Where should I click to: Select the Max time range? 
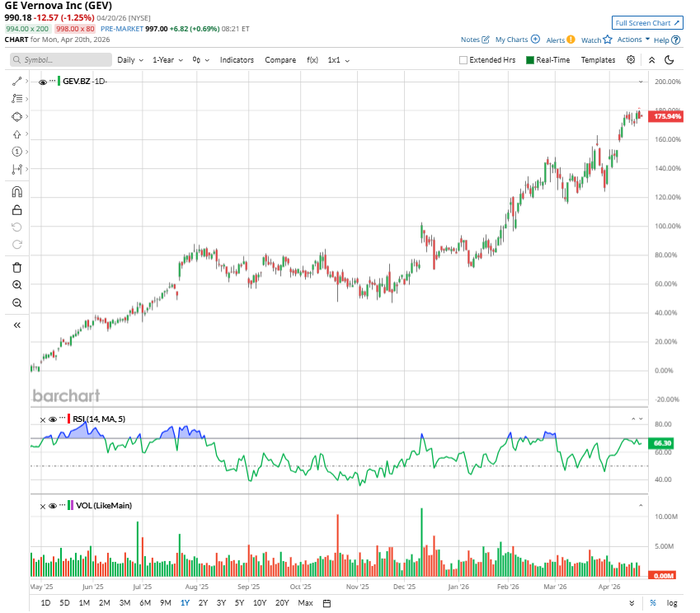(x=305, y=603)
